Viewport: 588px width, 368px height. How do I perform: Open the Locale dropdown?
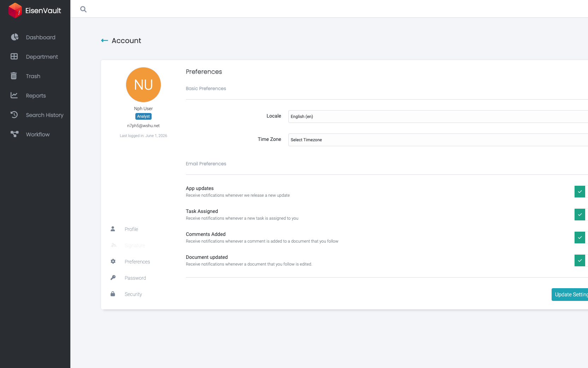coord(438,117)
